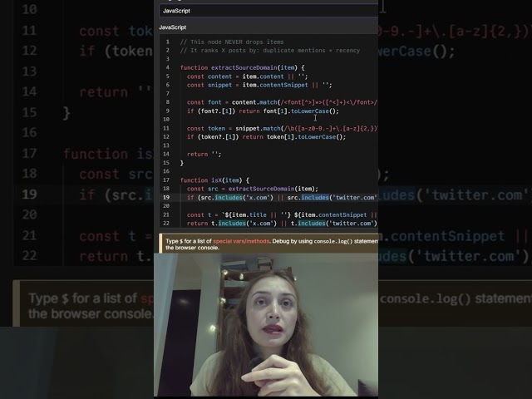The width and height of the screenshot is (532, 399).
Task: Click the 'if (token?.[1]) return token[1]' line
Action: click(x=266, y=137)
